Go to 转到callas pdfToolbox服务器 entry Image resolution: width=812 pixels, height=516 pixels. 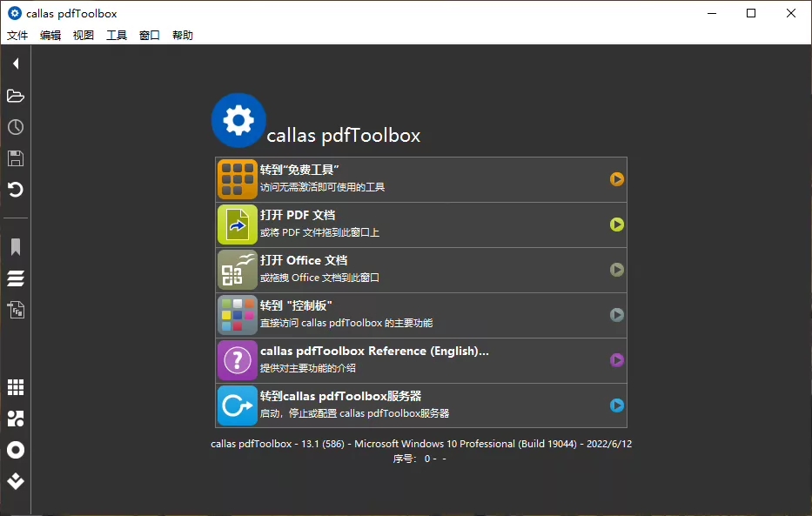421,405
